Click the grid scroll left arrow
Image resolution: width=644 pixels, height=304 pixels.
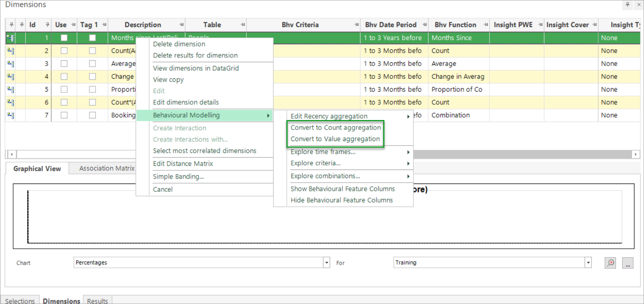click(11, 154)
